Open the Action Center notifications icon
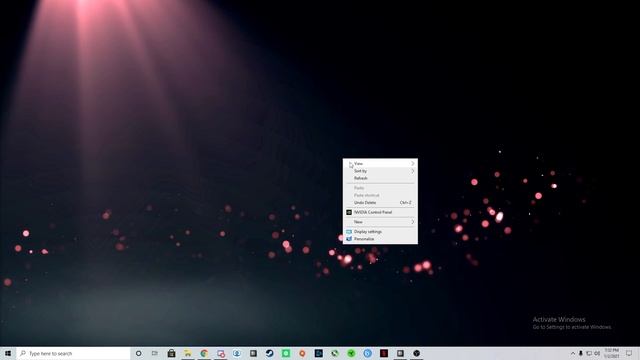Image resolution: width=640 pixels, height=360 pixels. [629, 353]
